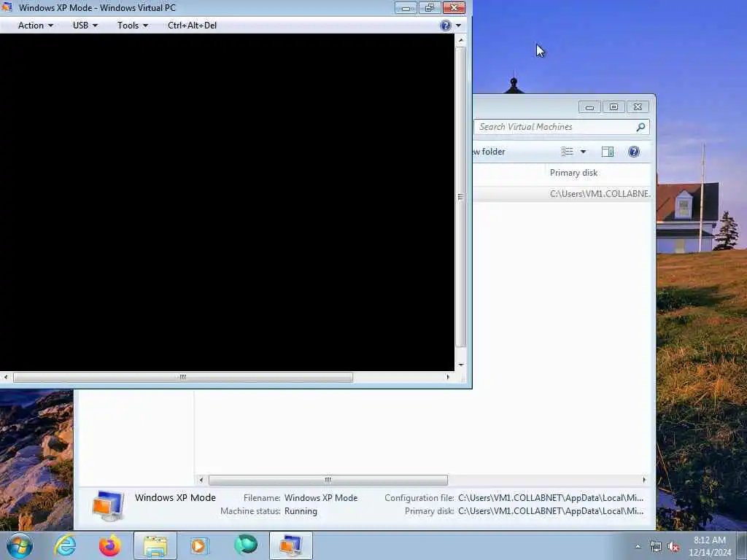Click left arrow of Explorer horizontal scrollbar
Screen dimensions: 747x560
click(201, 480)
